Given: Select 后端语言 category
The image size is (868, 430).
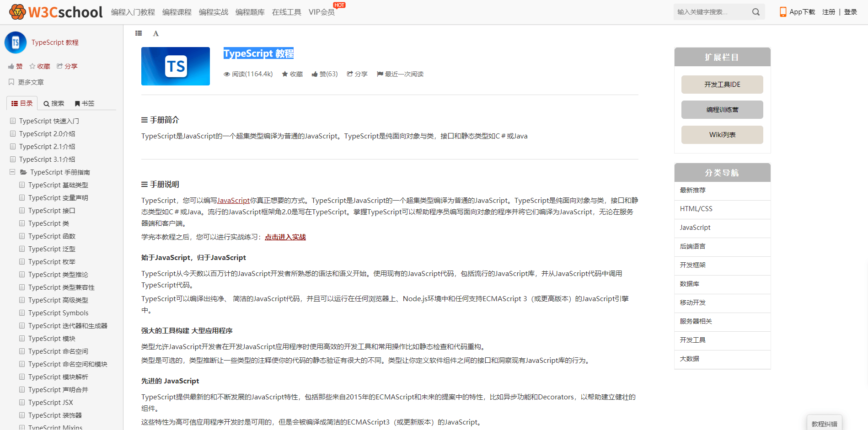Looking at the screenshot, I should tap(722, 247).
